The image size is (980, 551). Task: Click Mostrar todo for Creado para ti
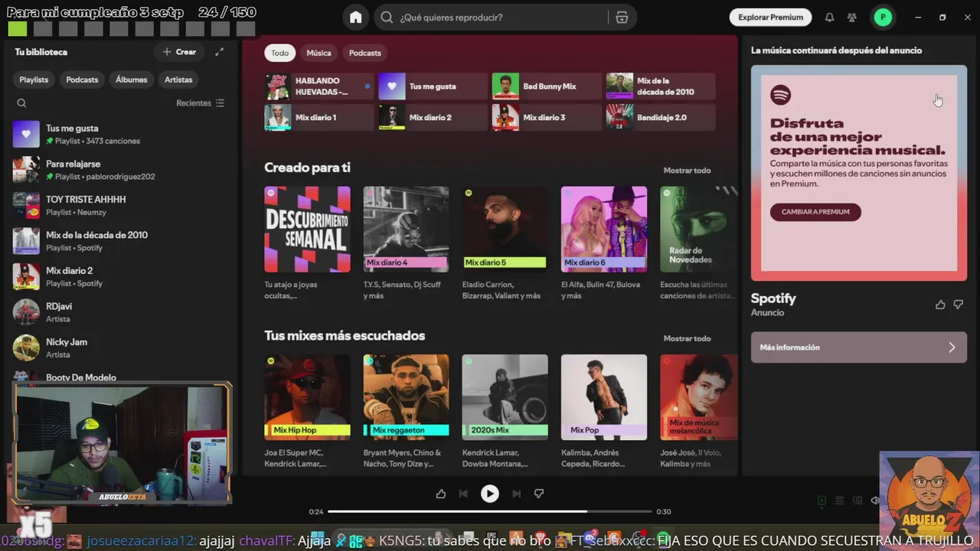coord(687,171)
